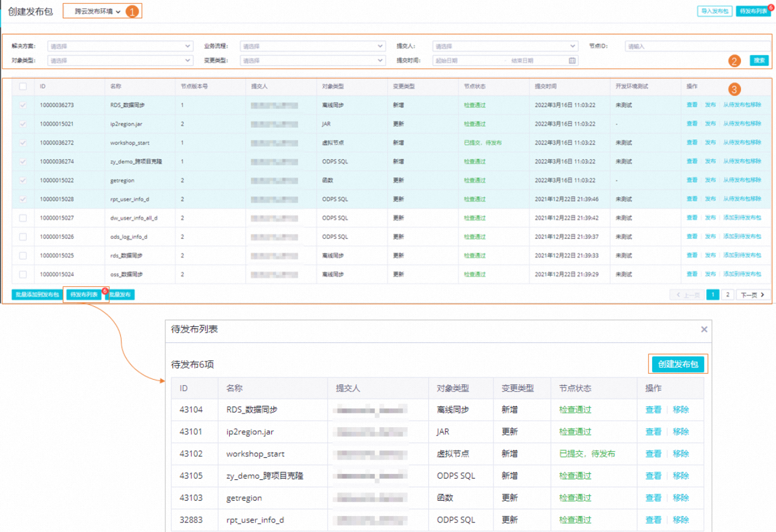Click the 节点ID input field
This screenshot has height=532, width=776.
[697, 46]
